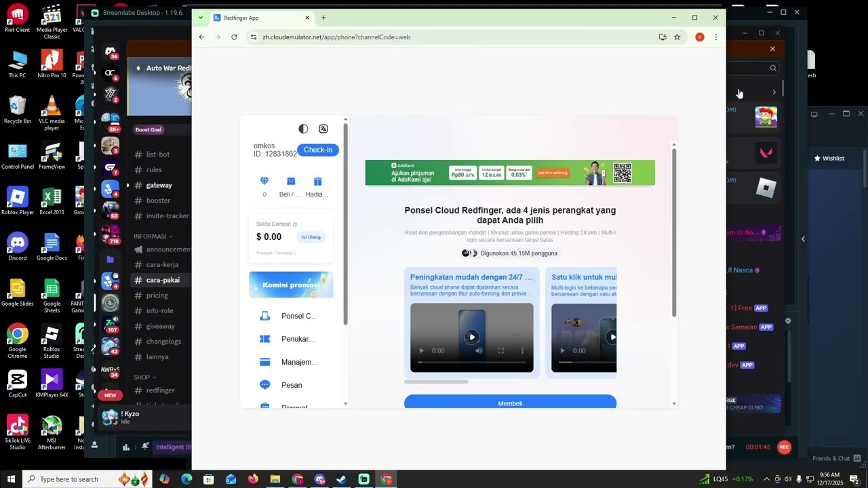This screenshot has width=868, height=488.
Task: Make first promo video fullscreen
Action: click(x=500, y=350)
